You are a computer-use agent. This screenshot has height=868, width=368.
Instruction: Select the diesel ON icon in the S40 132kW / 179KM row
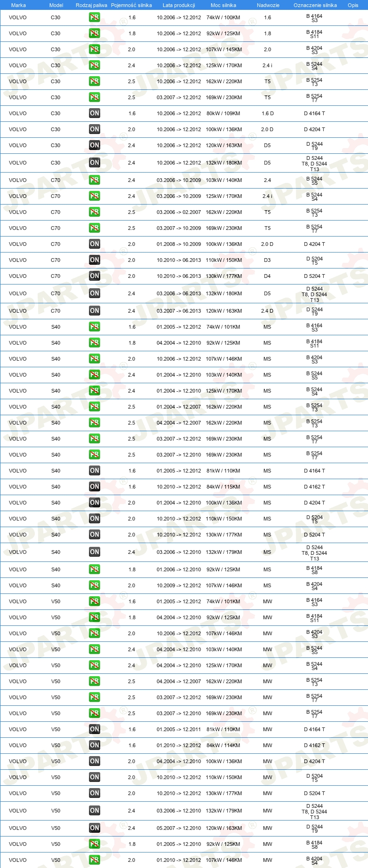(x=95, y=552)
